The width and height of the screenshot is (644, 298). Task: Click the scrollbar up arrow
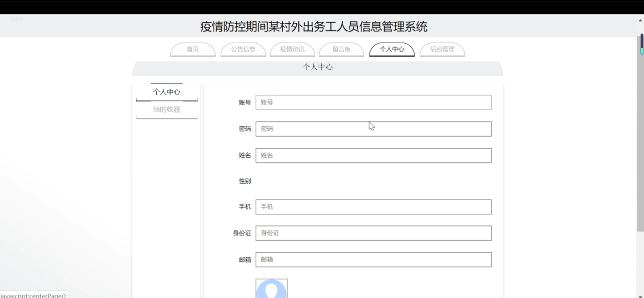[640, 20]
